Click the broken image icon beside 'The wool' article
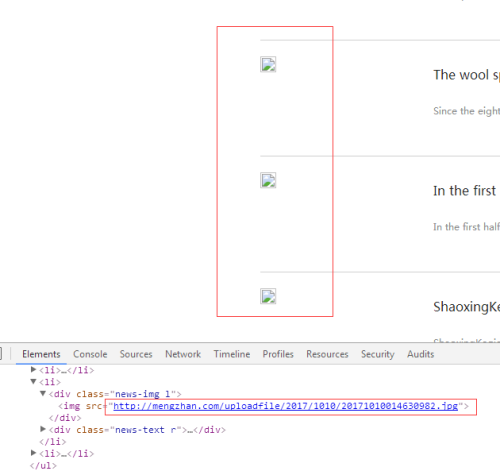The width and height of the screenshot is (500, 471). point(268,64)
